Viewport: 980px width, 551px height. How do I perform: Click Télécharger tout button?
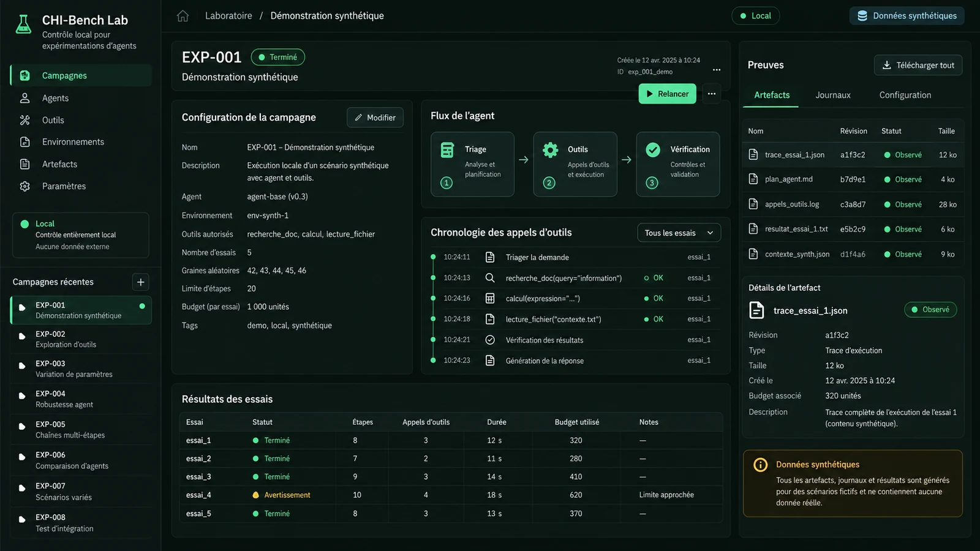(x=918, y=66)
